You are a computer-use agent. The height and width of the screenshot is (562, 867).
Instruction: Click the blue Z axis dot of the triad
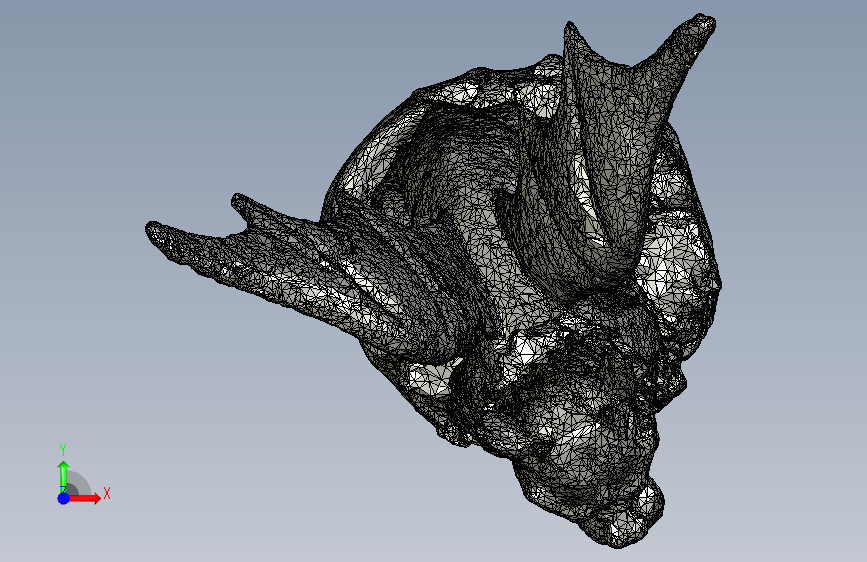tap(64, 498)
